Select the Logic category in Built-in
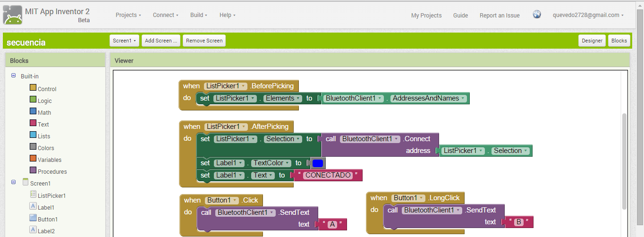Image resolution: width=644 pixels, height=237 pixels. pyautogui.click(x=45, y=101)
